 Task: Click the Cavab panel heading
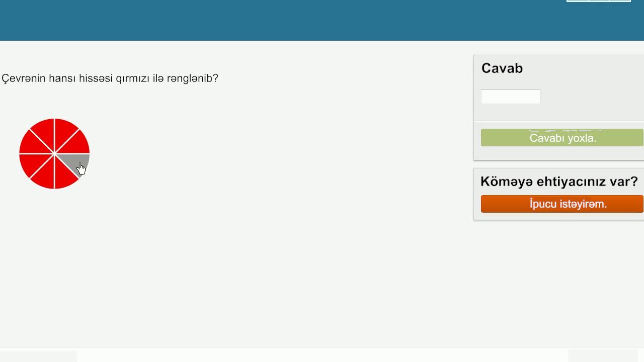pyautogui.click(x=502, y=68)
